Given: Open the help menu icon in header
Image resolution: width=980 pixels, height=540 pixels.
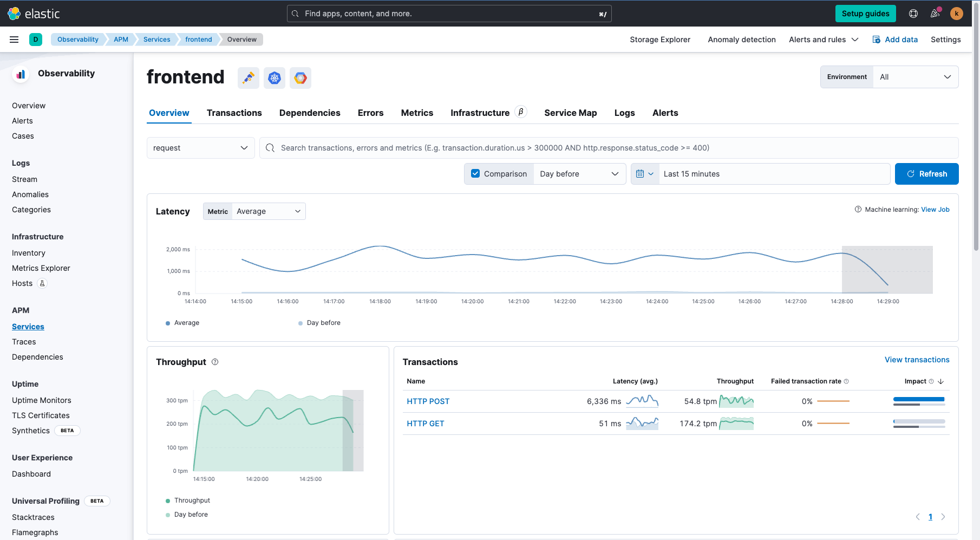Looking at the screenshot, I should [x=913, y=14].
